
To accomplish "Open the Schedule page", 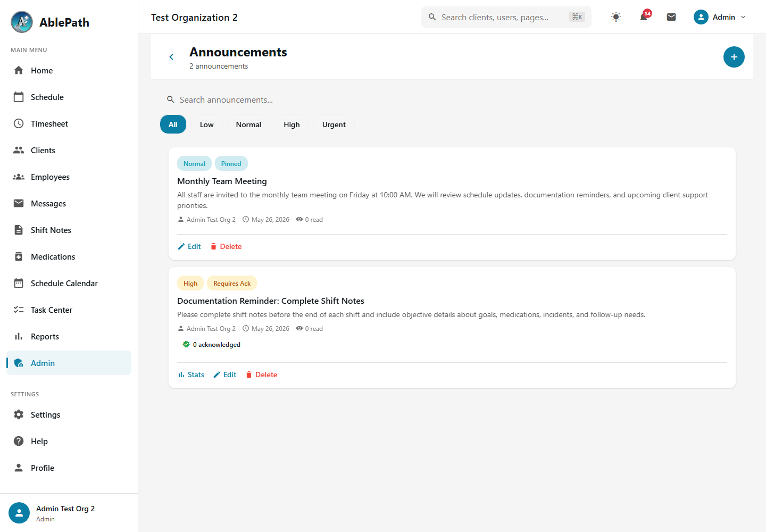I will point(69,97).
